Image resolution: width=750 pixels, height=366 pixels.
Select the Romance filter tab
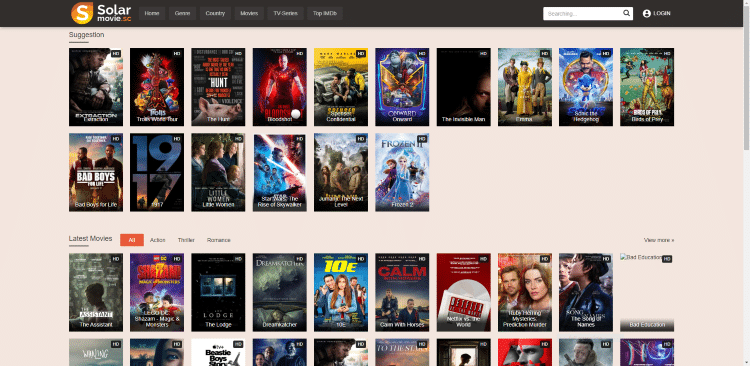tap(219, 240)
